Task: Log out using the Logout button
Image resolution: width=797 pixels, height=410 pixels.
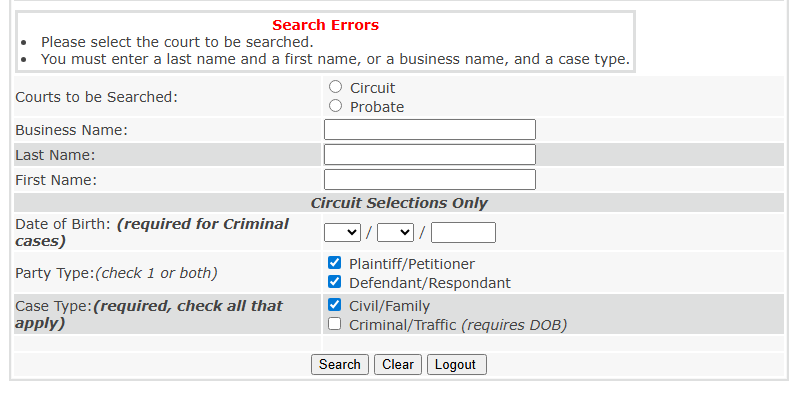Action: [456, 365]
